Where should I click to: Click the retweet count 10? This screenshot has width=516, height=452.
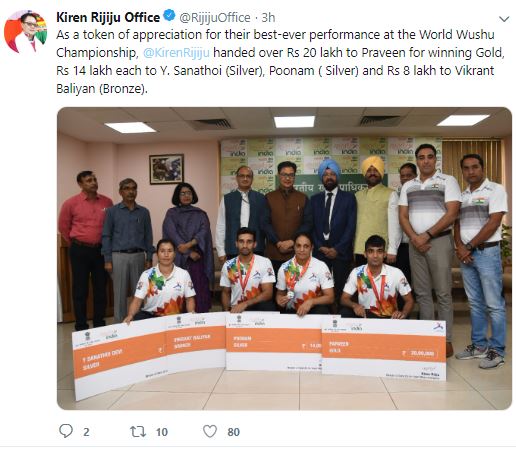(162, 432)
